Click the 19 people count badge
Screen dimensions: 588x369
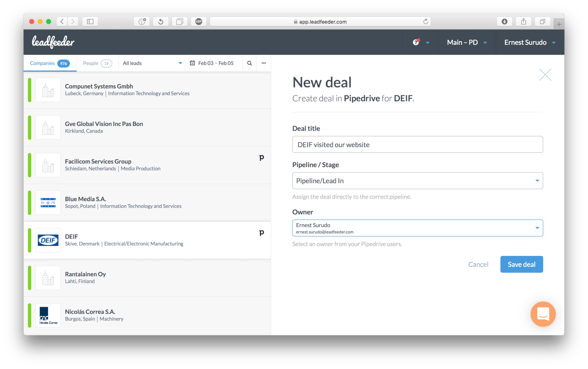point(106,64)
